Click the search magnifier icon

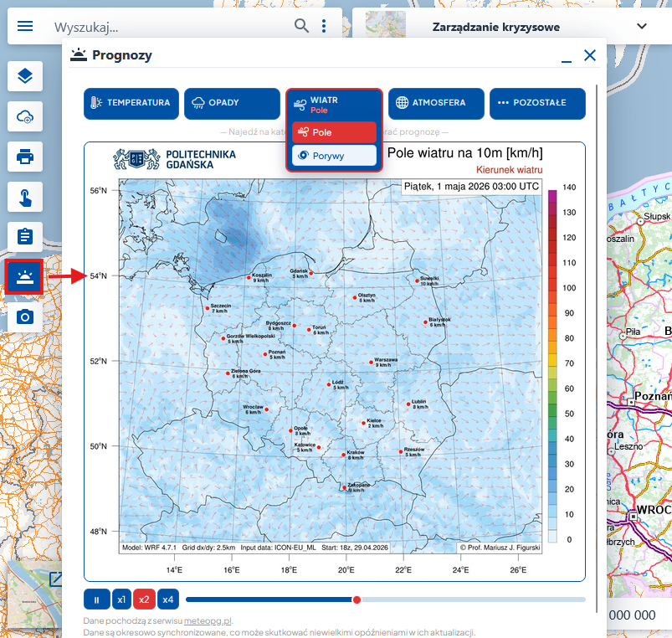(301, 26)
